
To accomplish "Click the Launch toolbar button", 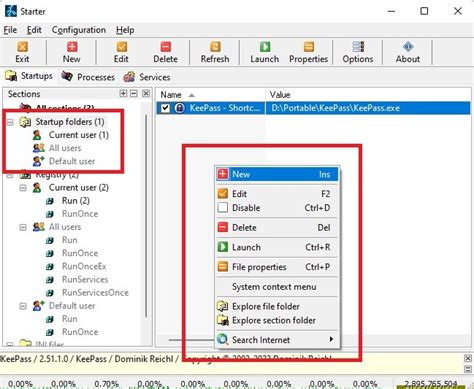I will pos(265,52).
